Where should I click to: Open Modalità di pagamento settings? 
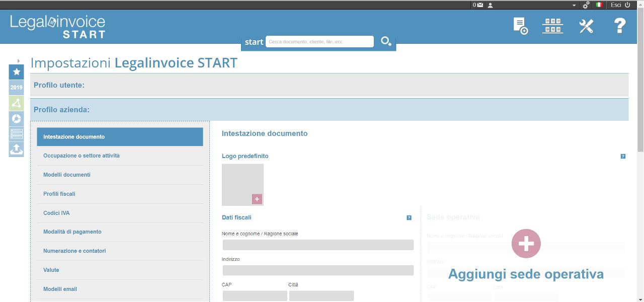pyautogui.click(x=72, y=232)
